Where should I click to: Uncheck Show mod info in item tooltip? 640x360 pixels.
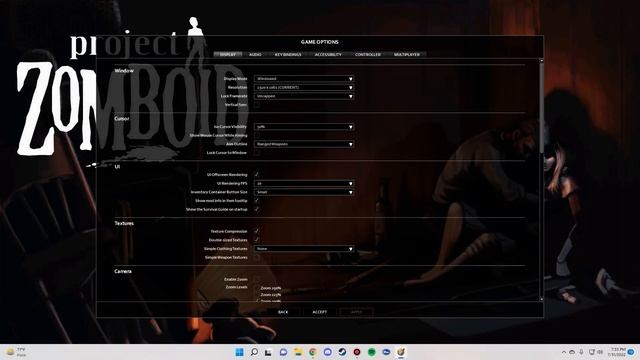(257, 201)
